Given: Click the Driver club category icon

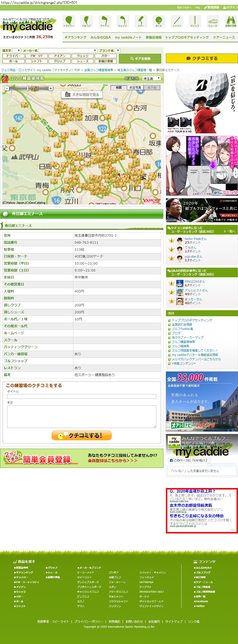Looking at the screenshot, I should coord(69,21).
